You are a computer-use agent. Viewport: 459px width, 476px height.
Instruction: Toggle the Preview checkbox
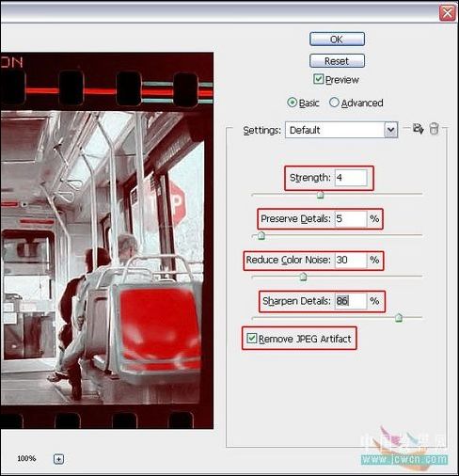point(318,79)
